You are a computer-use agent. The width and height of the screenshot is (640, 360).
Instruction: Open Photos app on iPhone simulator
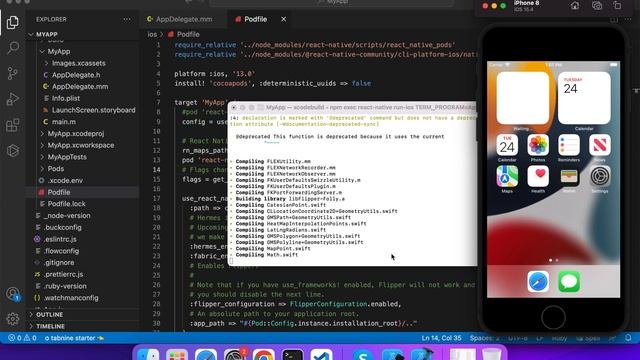538,145
